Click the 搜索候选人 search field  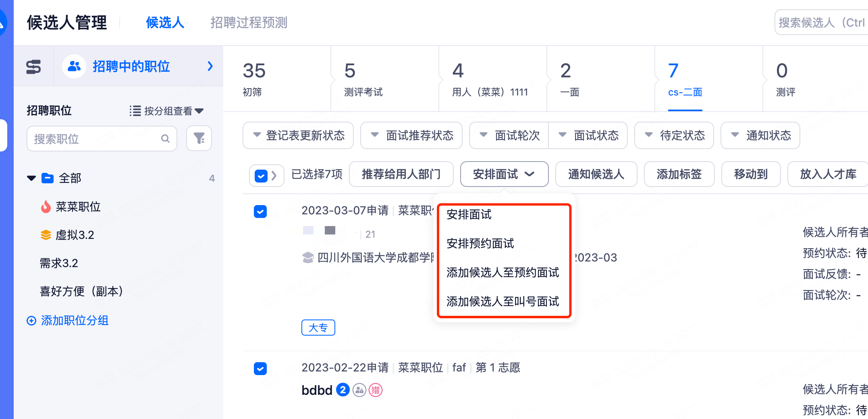[821, 23]
